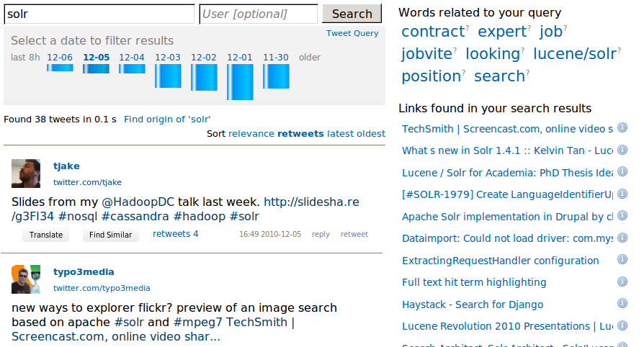Screen dimensions: 644x347
Task: Click info icon next to Full text hit term highlighting
Action: 622,281
